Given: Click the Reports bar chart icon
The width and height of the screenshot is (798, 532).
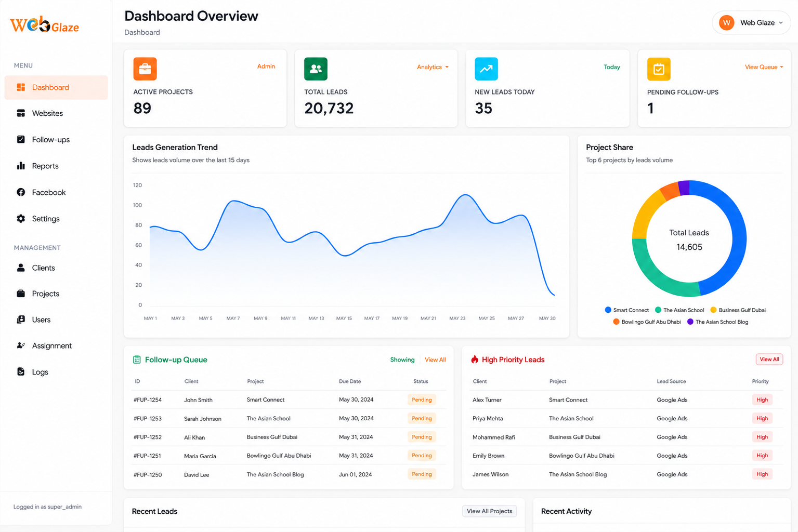Looking at the screenshot, I should (x=21, y=166).
